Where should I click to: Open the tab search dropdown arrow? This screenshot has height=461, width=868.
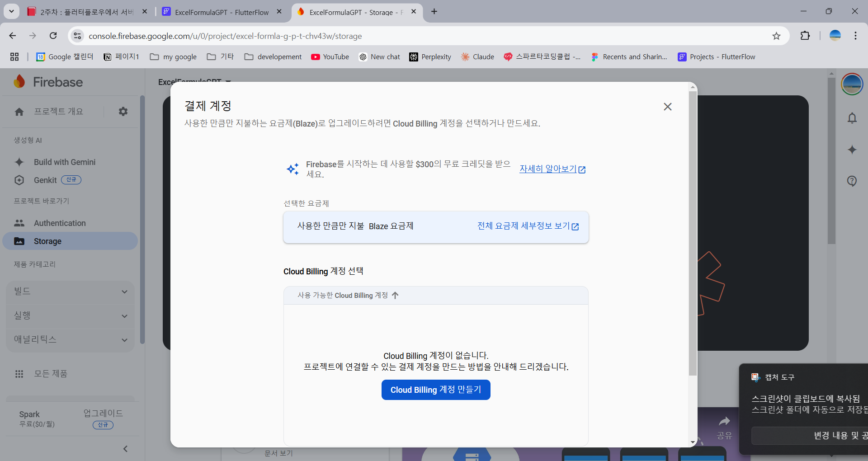point(11,11)
